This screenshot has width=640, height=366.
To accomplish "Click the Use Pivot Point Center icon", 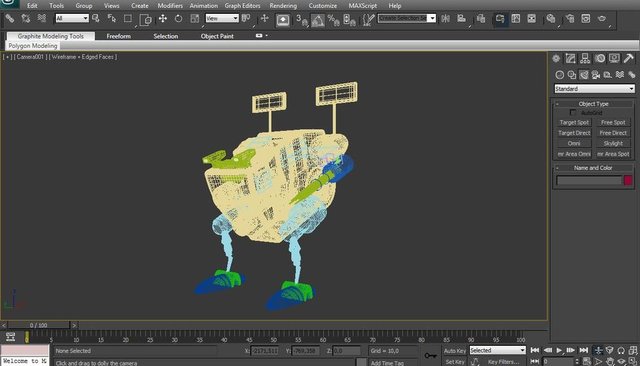I will (x=246, y=18).
